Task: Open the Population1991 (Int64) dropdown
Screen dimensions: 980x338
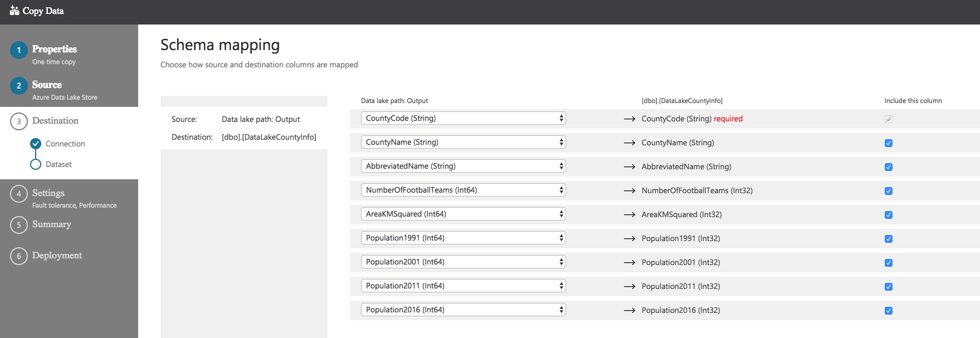Action: point(463,238)
